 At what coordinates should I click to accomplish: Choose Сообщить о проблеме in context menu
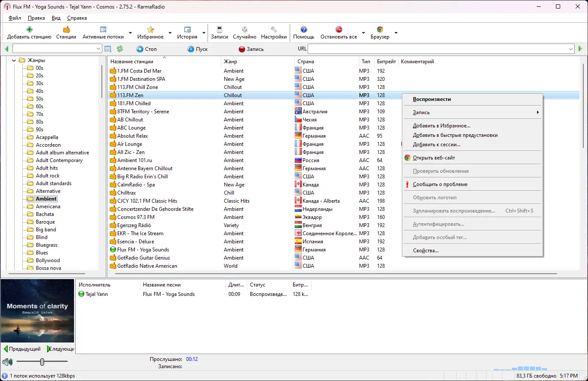[x=472, y=184]
